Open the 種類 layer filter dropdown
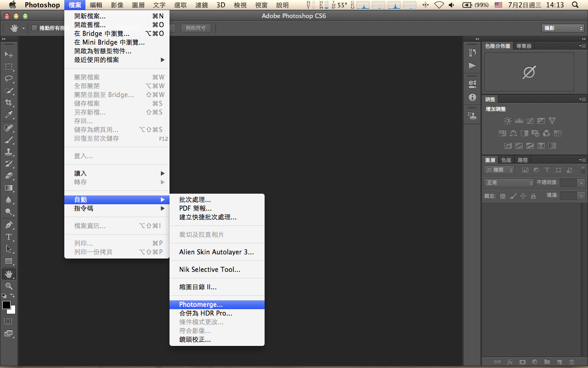The width and height of the screenshot is (588, 368). [499, 170]
